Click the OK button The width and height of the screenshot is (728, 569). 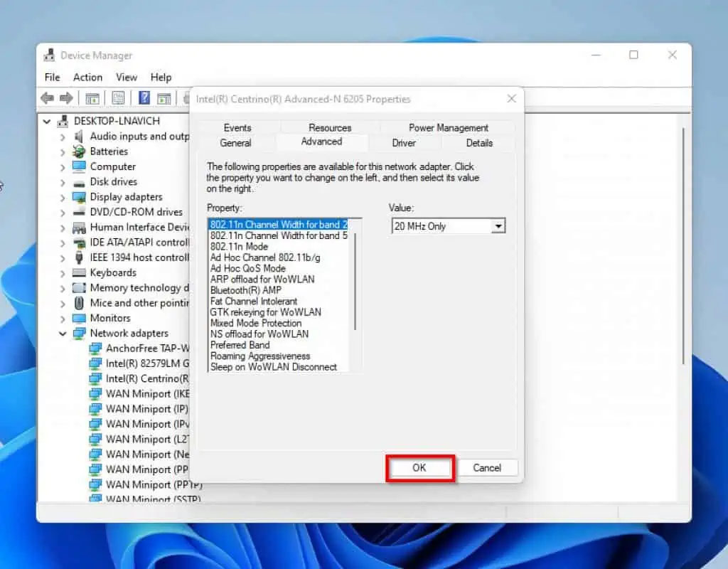coord(419,468)
